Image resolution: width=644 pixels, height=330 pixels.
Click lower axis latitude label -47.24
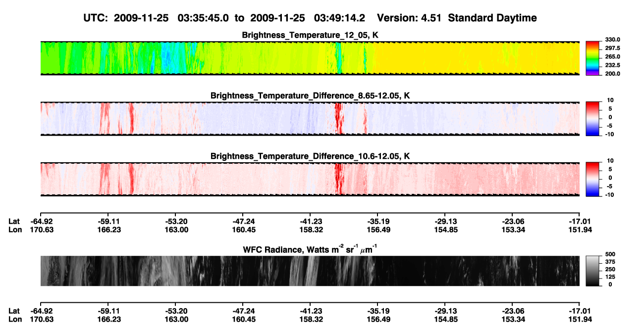[242, 311]
